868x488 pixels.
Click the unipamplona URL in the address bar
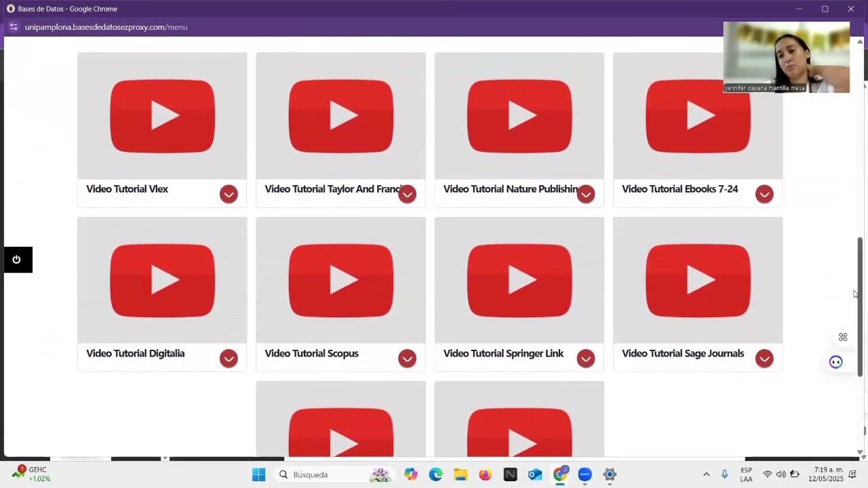click(x=106, y=27)
